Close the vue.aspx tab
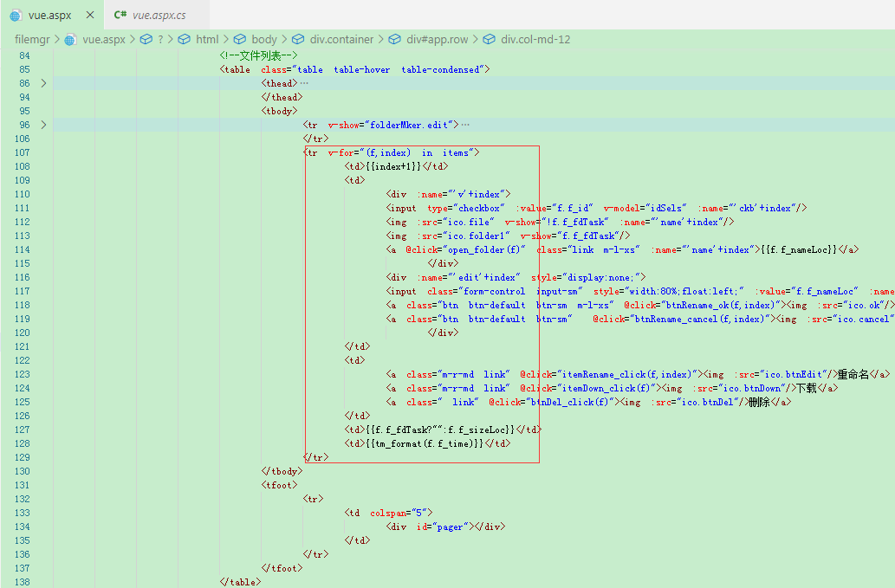The width and height of the screenshot is (895, 588). (x=90, y=15)
